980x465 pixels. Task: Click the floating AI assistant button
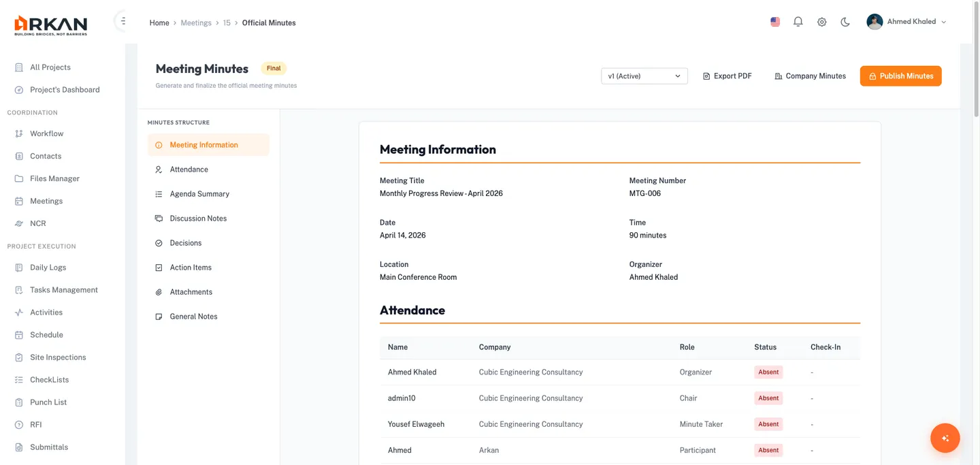tap(945, 438)
